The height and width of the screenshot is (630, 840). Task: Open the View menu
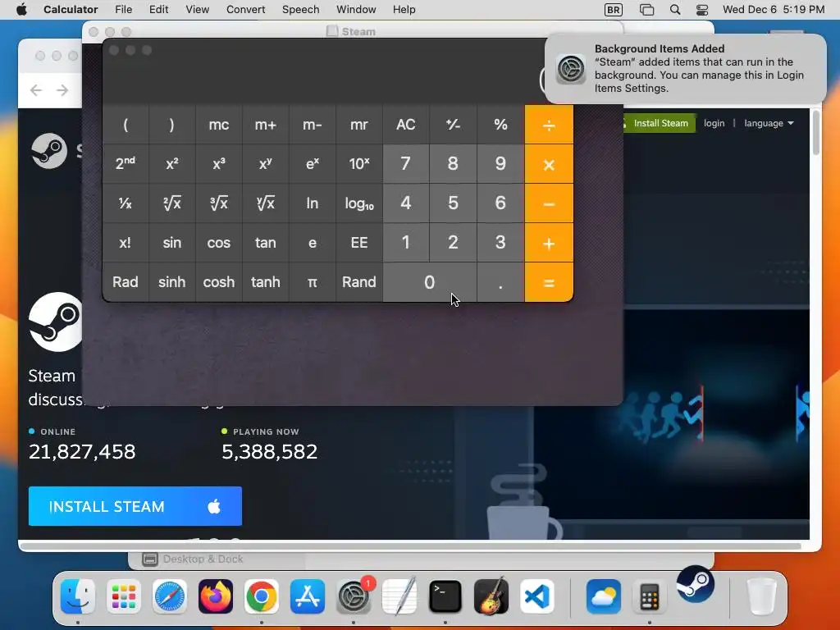point(197,10)
